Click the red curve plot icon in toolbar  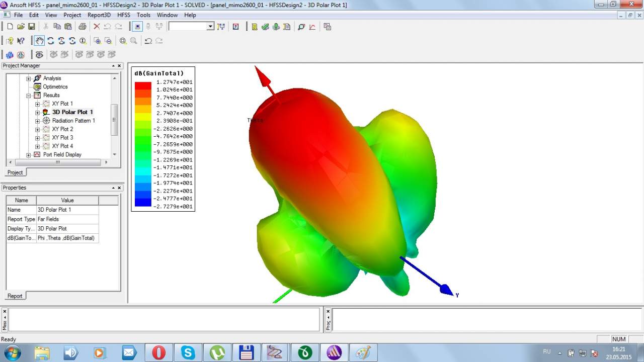coord(312,27)
